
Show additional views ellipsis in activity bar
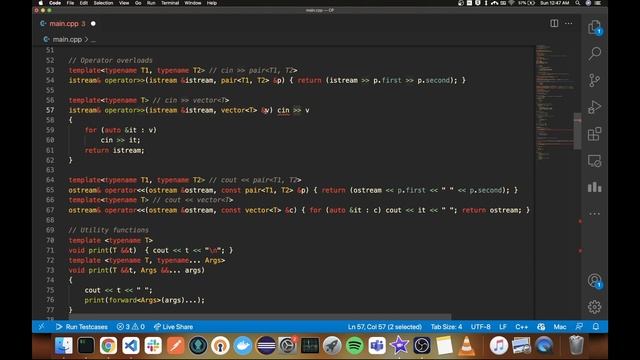(x=594, y=213)
